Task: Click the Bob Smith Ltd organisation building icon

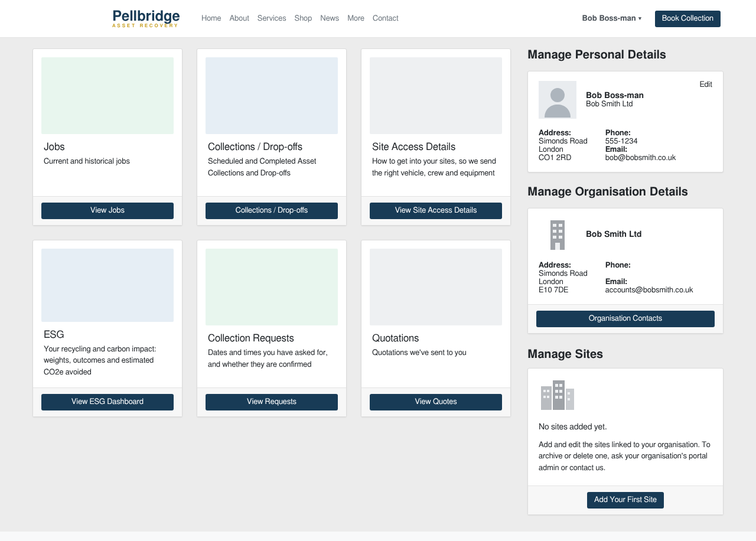Action: (x=558, y=235)
